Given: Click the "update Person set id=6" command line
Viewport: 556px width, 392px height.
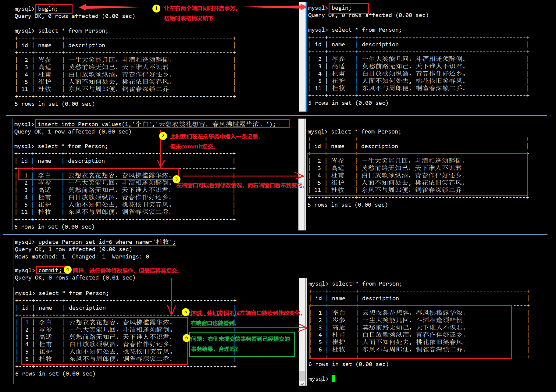Looking at the screenshot, I should click(x=107, y=242).
